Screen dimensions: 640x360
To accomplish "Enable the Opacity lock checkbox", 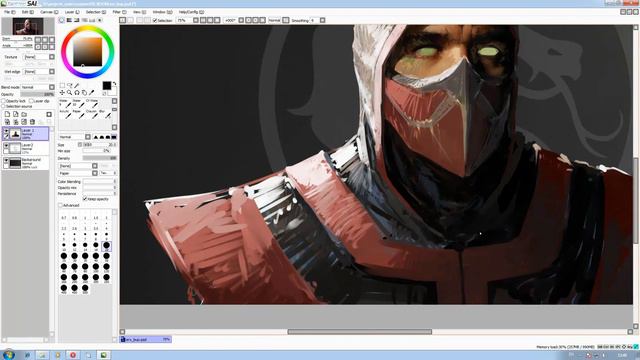I will click(x=4, y=101).
